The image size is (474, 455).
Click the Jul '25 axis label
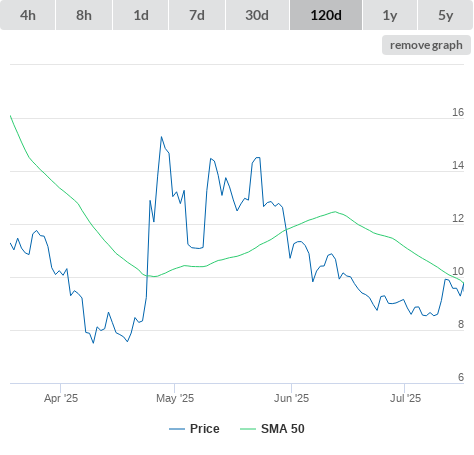pyautogui.click(x=405, y=398)
